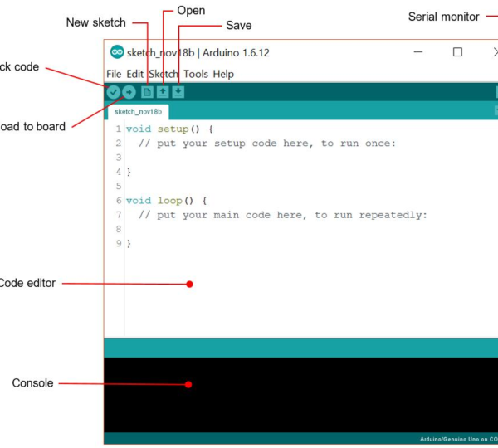Click the closing brace on line 9
This screenshot has width=498, height=448.
coord(129,244)
